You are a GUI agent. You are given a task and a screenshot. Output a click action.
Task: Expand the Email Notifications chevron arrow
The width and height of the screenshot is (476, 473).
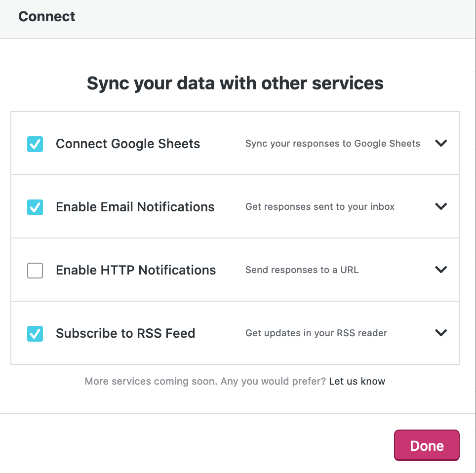441,206
